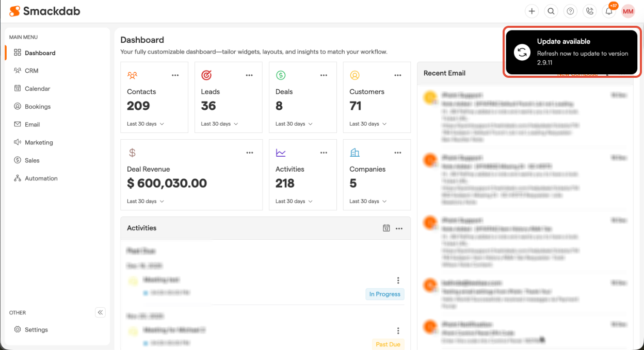Open the phone call icon in header

pos(589,11)
